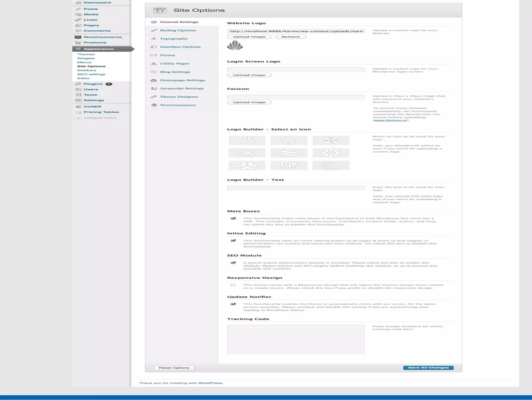This screenshot has height=400, width=532.
Task: Expand the WooCommerce admin menu
Action: [x=102, y=37]
